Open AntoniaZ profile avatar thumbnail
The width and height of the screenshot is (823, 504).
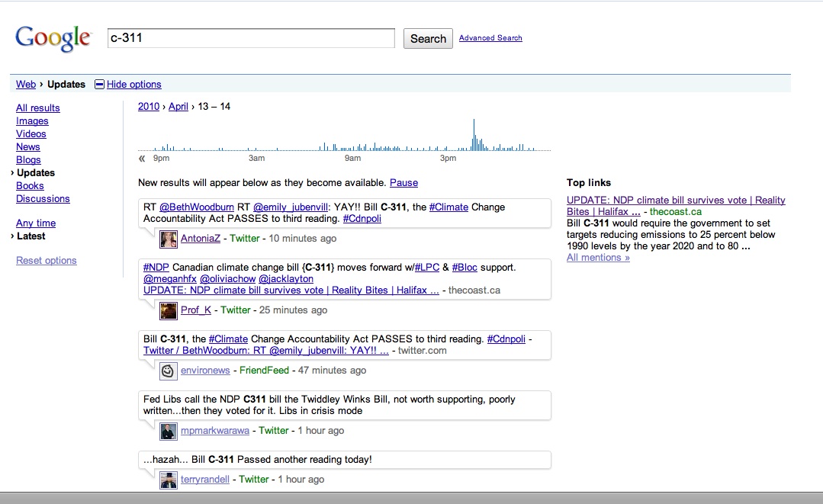[x=169, y=239]
